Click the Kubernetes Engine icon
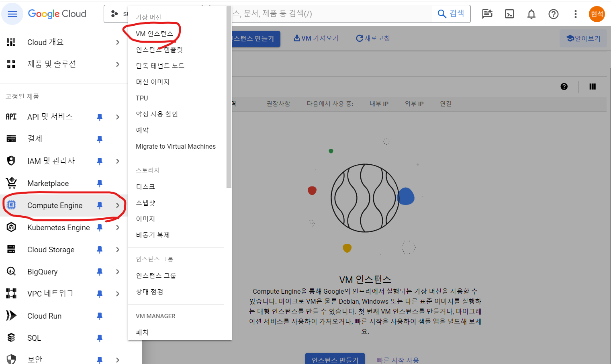The height and width of the screenshot is (364, 611). point(11,227)
